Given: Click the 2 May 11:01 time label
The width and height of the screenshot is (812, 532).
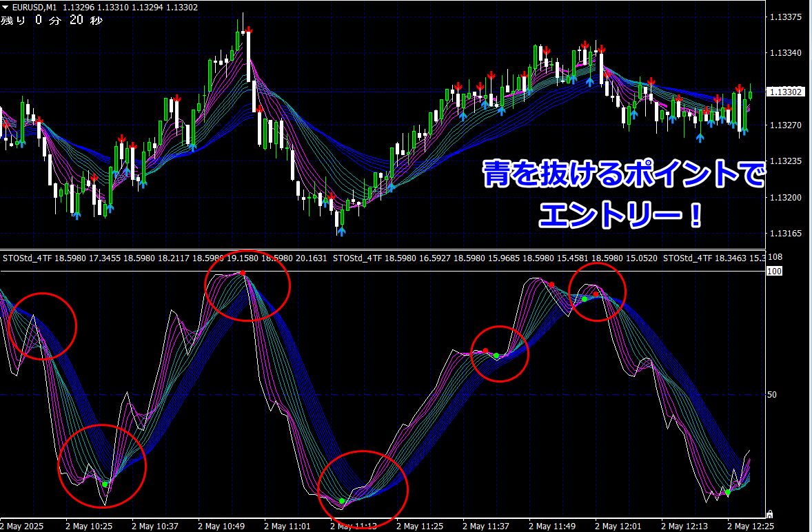Looking at the screenshot, I should coord(287,526).
